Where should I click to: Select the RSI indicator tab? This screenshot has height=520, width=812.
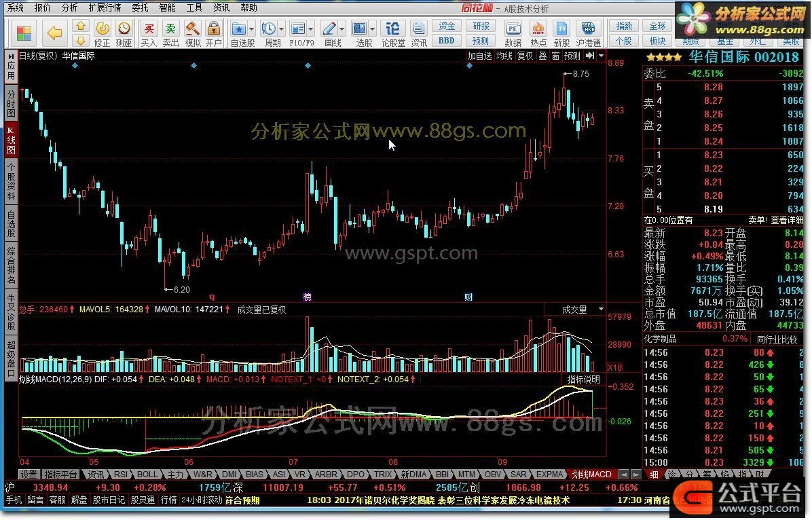[x=121, y=474]
